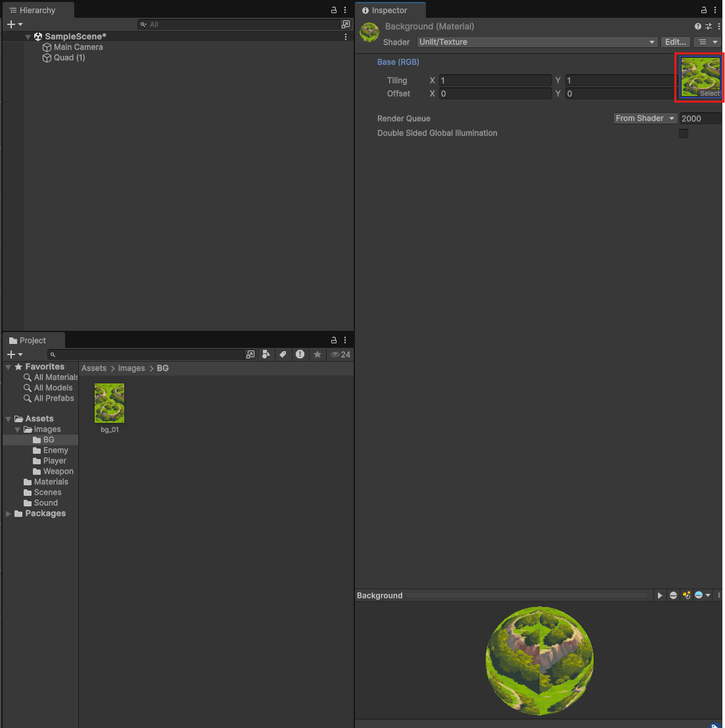Click the Project search field
Viewport: 725px width, 728px height.
pyautogui.click(x=146, y=354)
